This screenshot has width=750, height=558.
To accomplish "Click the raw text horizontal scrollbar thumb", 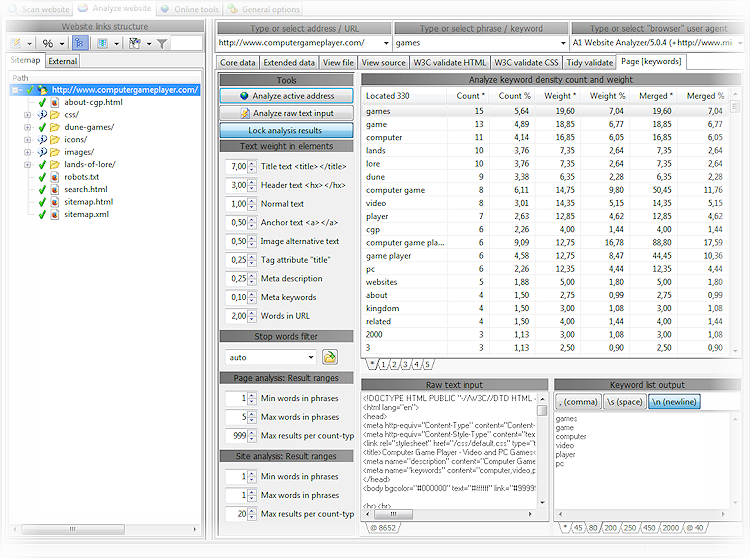I will click(x=393, y=514).
